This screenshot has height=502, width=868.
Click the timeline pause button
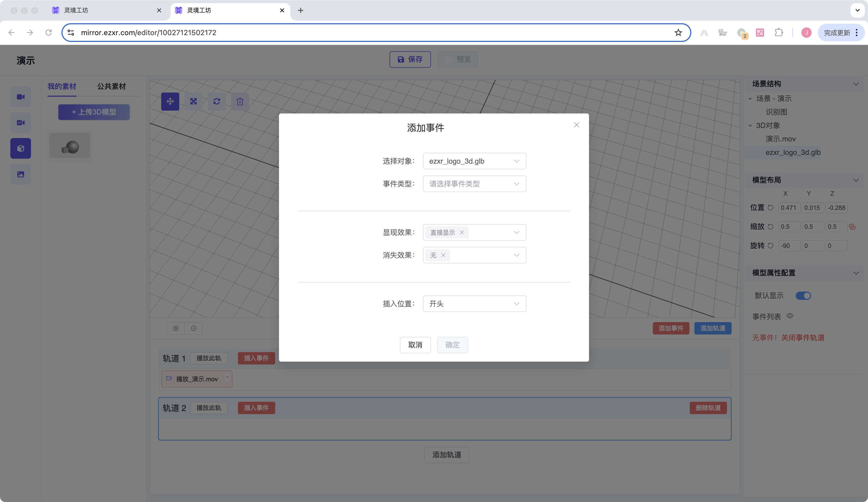[x=194, y=328]
